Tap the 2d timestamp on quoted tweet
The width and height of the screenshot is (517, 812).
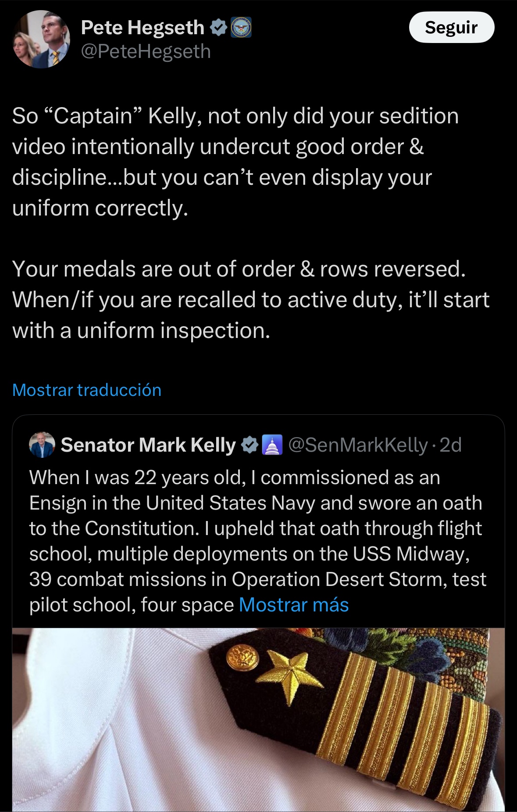pyautogui.click(x=450, y=445)
